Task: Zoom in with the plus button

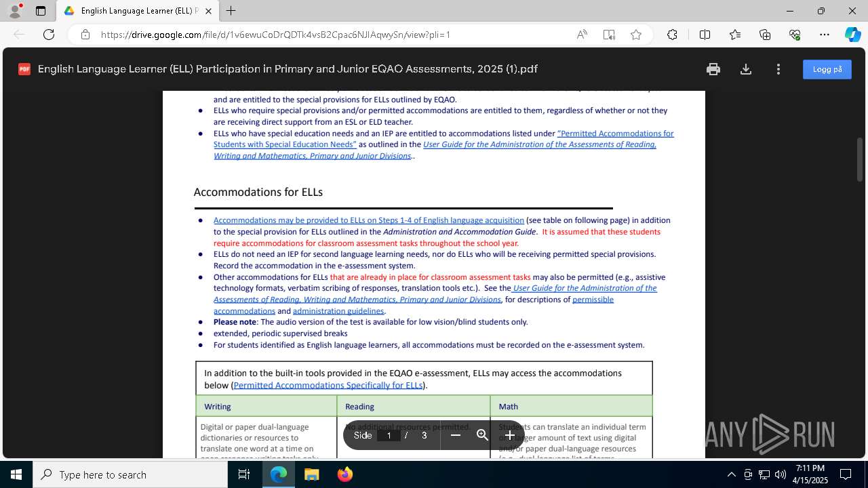Action: [509, 435]
